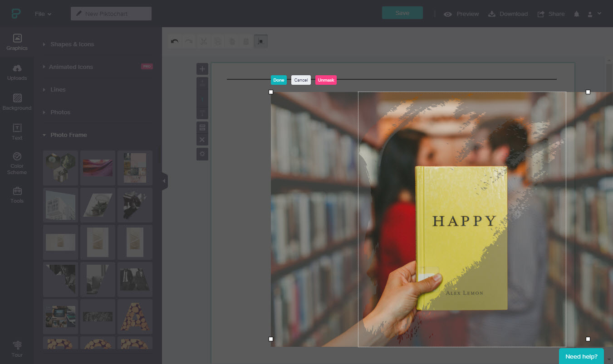
Task: Open the Graphics sidebar panel
Action: coord(17,42)
